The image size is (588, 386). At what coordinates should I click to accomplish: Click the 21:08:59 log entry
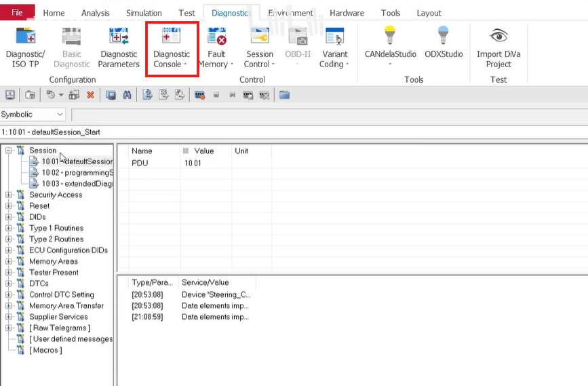point(190,317)
